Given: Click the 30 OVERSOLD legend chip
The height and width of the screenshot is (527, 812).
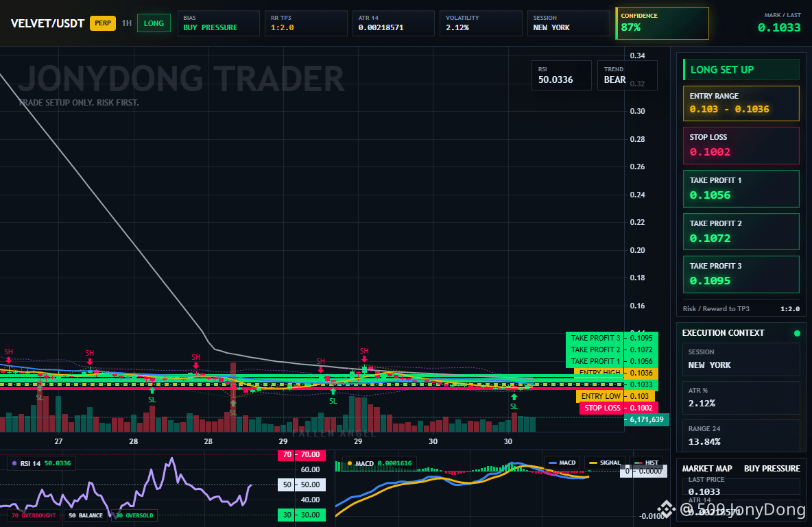Looking at the screenshot, I should click(x=134, y=515).
